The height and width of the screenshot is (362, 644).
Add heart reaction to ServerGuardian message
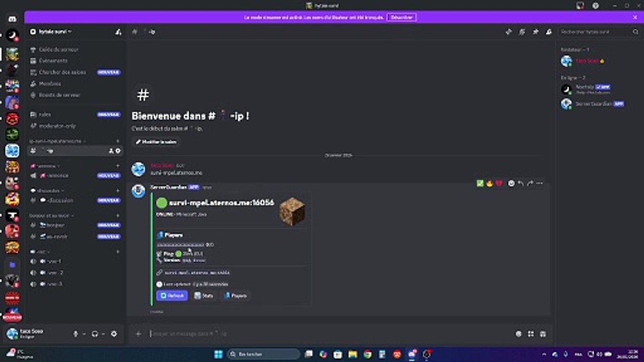coord(499,184)
